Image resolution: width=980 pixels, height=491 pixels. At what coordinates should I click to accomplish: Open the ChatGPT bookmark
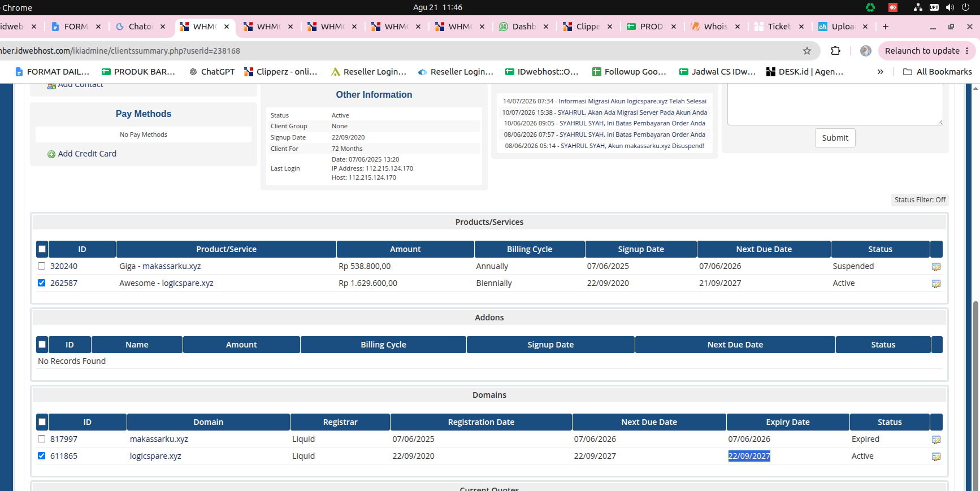pyautogui.click(x=212, y=72)
